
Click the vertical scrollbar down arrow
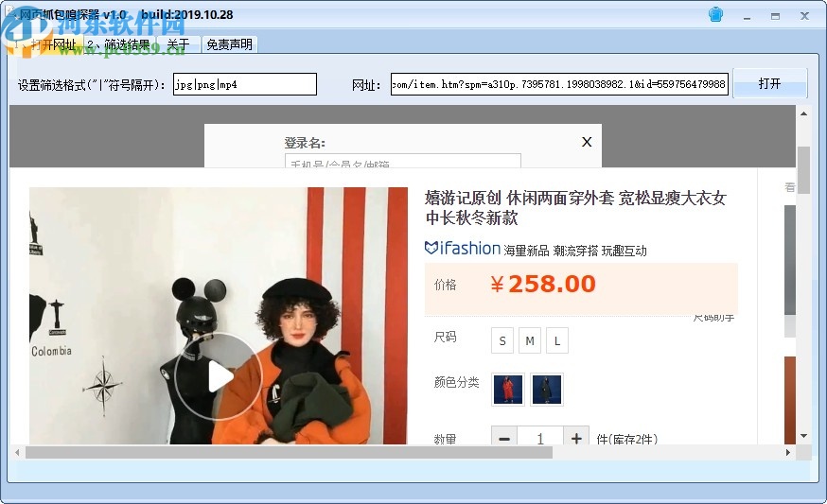click(x=803, y=436)
